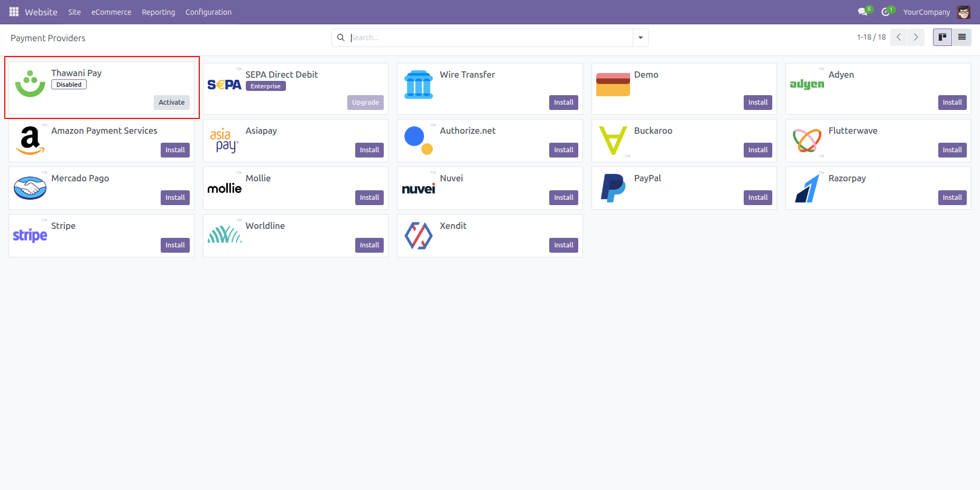Click the Disabled status badge
980x490 pixels.
69,85
